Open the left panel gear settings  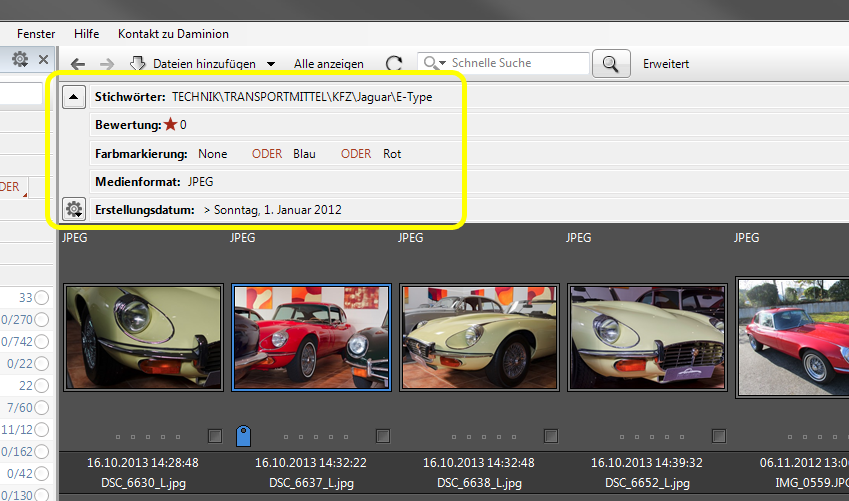tap(20, 60)
